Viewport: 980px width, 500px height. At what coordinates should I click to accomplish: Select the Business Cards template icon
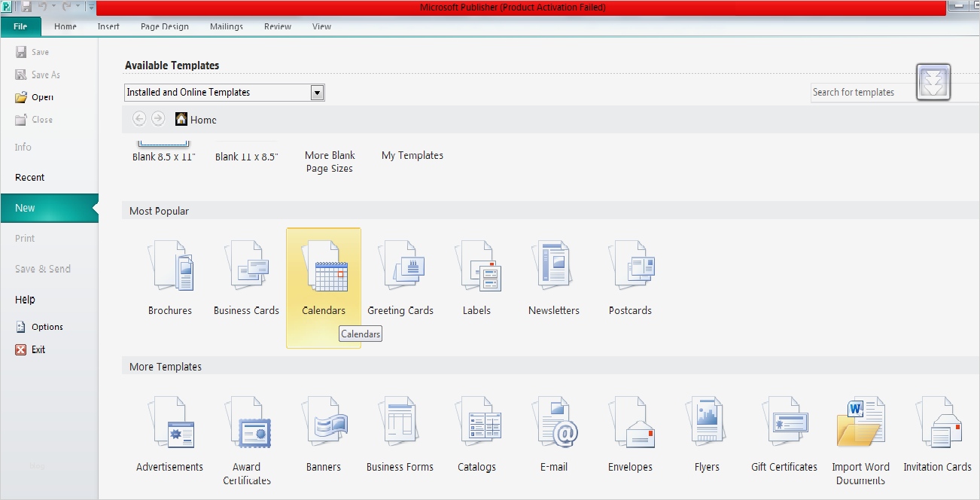(x=246, y=279)
